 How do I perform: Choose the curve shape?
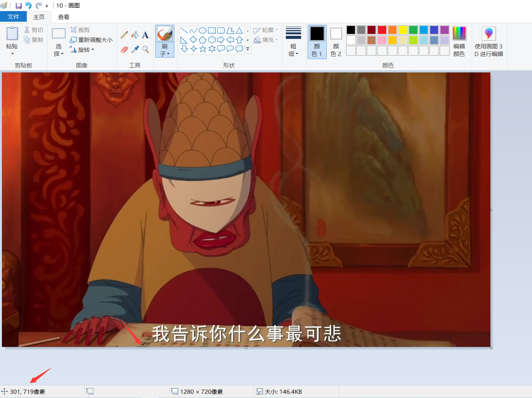(193, 30)
